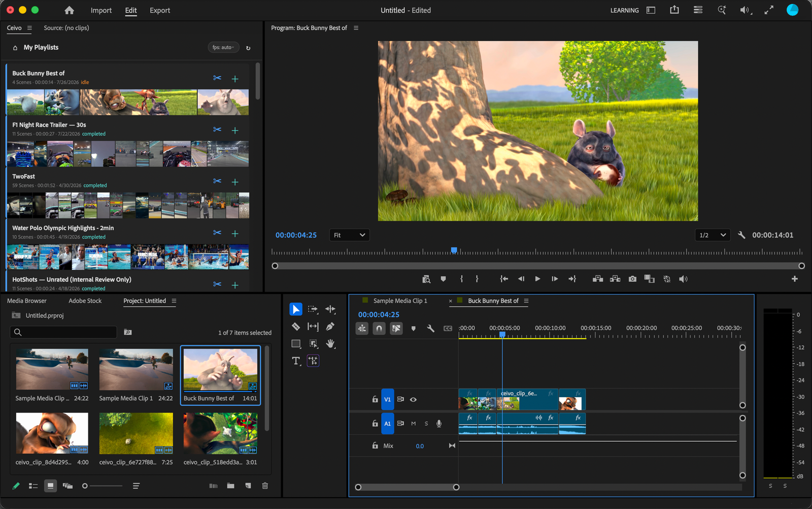Viewport: 812px width, 509px height.
Task: Toggle linked selection in timeline
Action: pos(396,329)
